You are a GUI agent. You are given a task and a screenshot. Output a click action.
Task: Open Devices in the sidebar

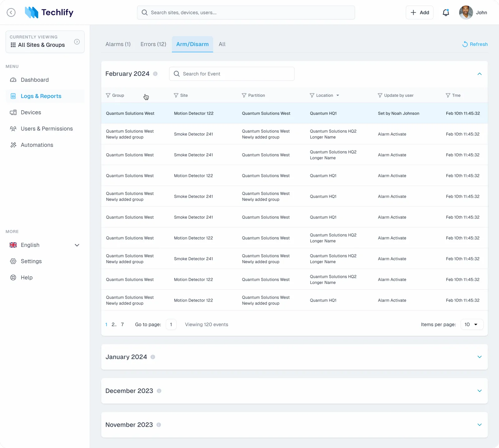tap(45, 112)
